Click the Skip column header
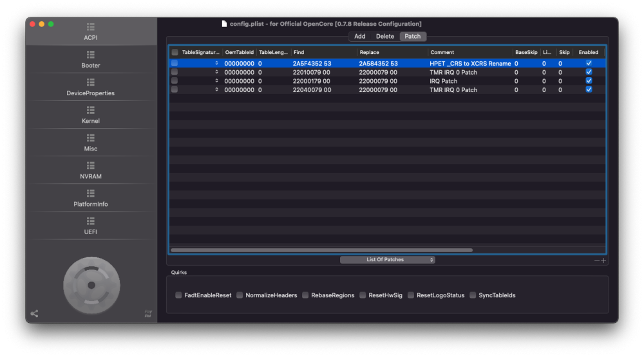 click(x=564, y=52)
